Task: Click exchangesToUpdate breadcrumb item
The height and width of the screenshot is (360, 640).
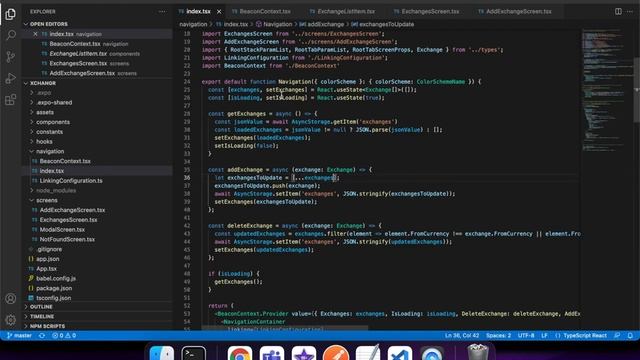Action: [382, 24]
